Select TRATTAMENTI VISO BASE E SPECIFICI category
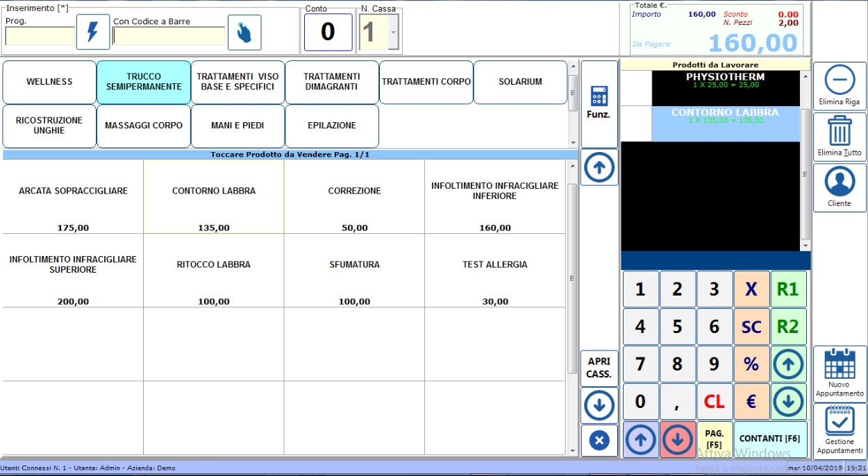The image size is (868, 476). [238, 82]
